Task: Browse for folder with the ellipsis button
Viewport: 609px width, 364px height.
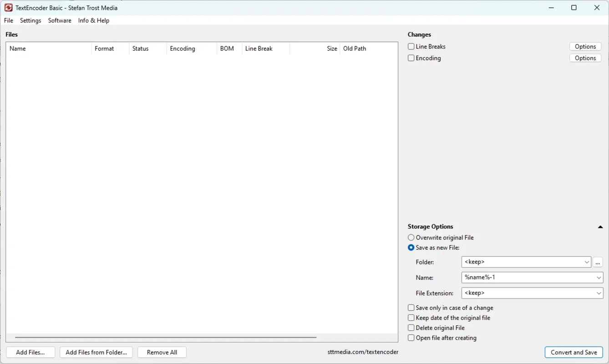Action: coord(598,262)
